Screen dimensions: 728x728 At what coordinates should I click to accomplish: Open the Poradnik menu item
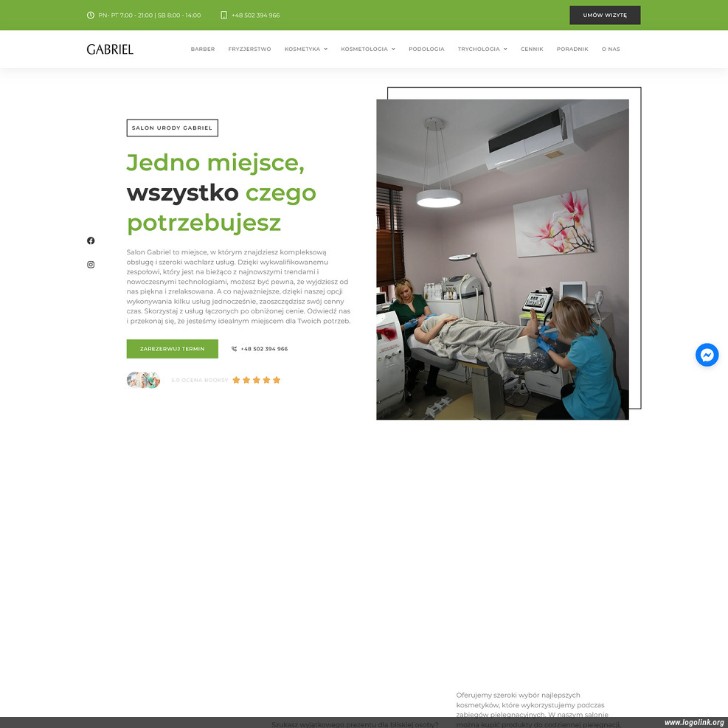point(572,49)
